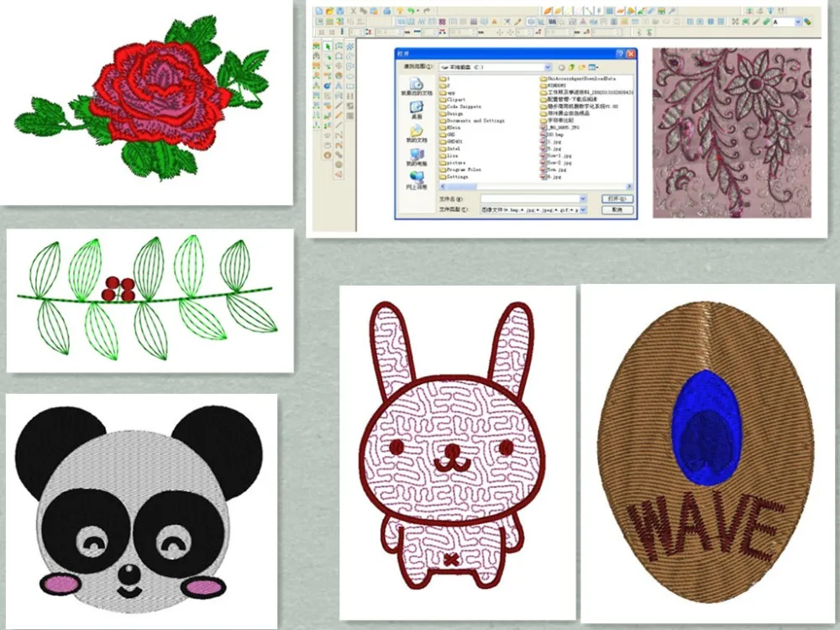
Task: Select the letter A lettering tool
Action: 339,85
